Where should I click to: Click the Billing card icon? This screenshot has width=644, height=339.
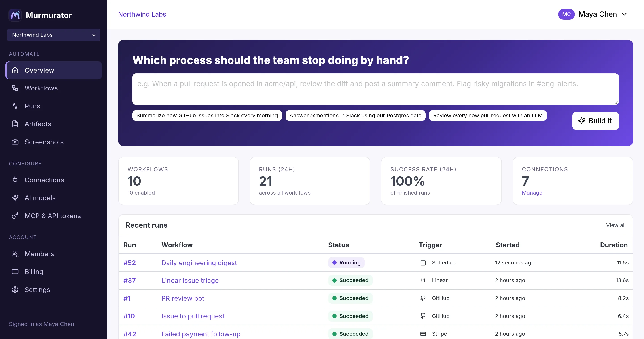15,272
